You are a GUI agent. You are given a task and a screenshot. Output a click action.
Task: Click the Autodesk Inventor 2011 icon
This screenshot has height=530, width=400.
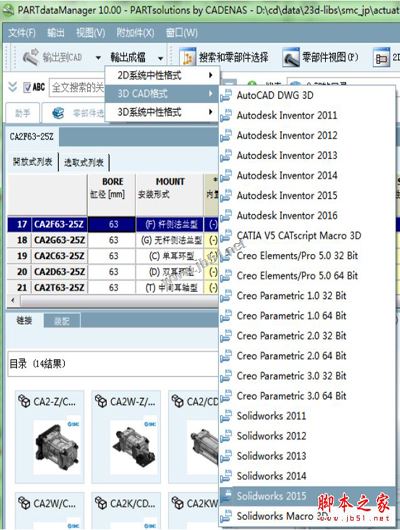226,116
